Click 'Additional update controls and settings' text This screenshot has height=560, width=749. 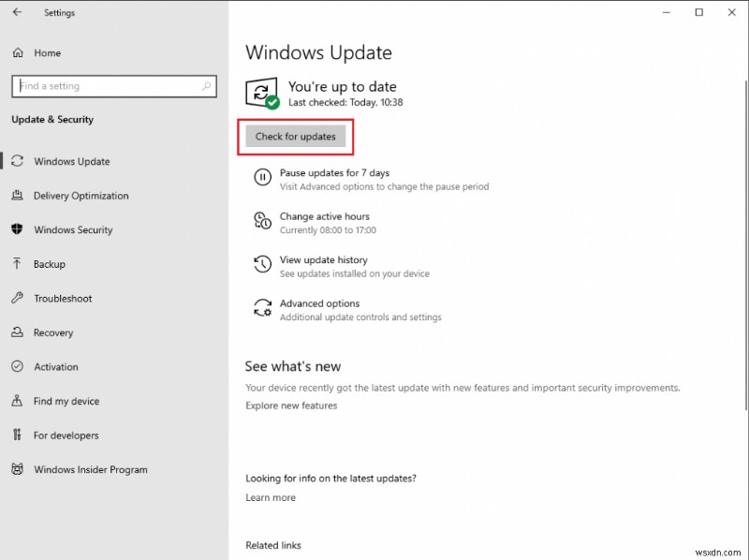[360, 317]
